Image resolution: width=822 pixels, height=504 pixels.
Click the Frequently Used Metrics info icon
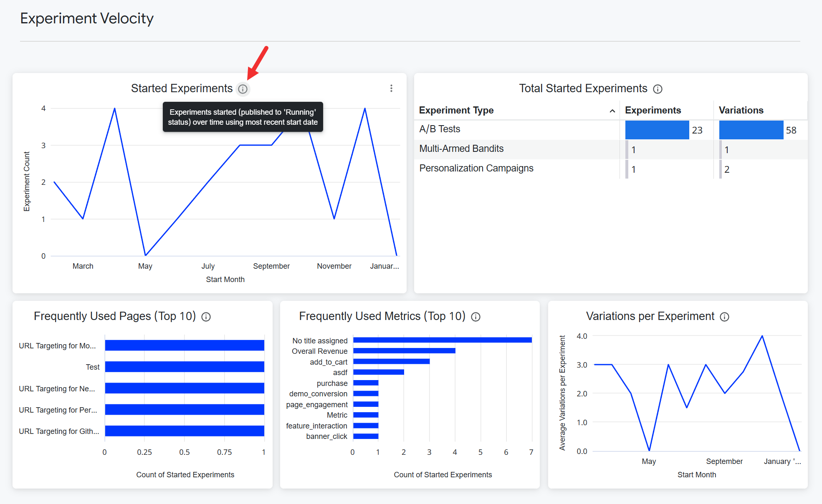point(475,317)
